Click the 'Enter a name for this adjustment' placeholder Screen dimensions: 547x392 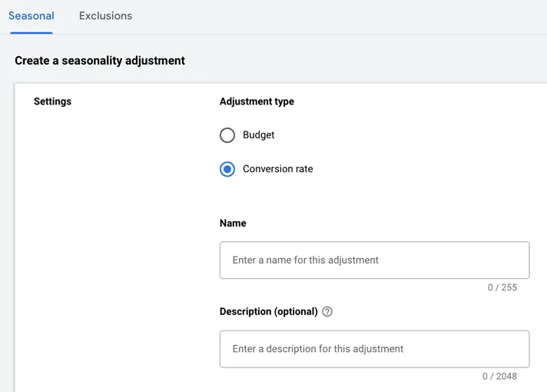(306, 261)
